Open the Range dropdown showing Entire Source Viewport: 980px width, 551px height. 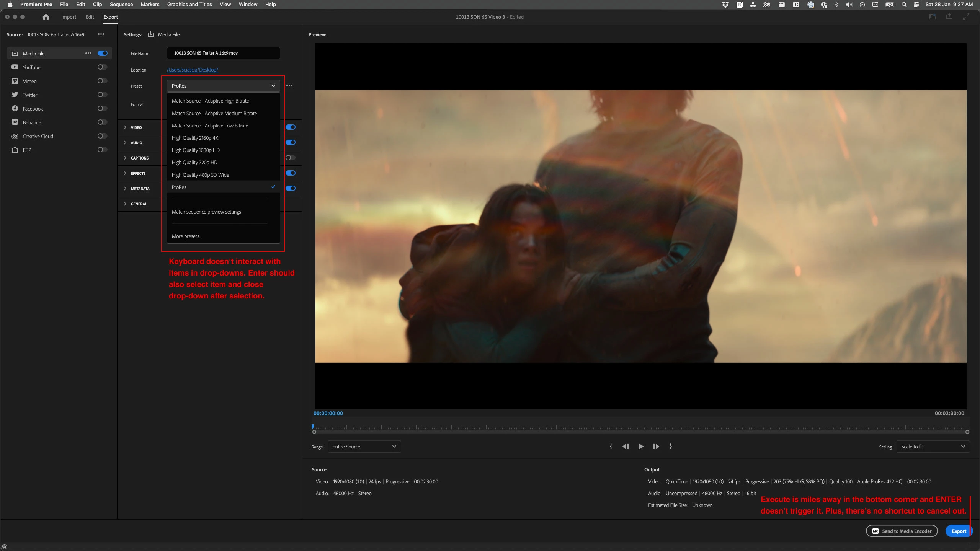tap(364, 447)
